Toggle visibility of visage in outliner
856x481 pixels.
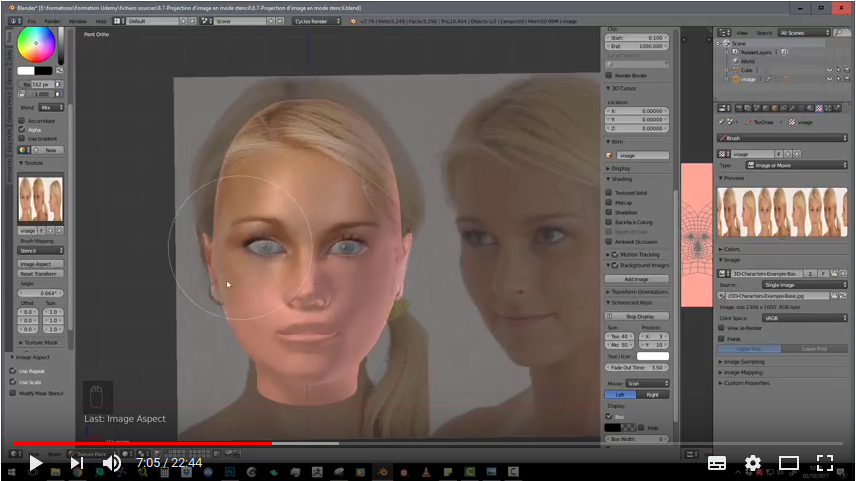coord(829,79)
